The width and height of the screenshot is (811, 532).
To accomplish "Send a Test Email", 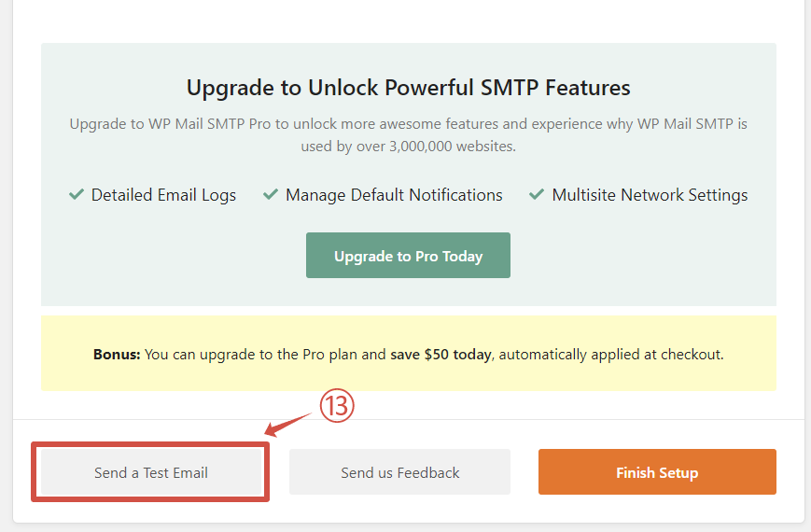I will click(151, 472).
